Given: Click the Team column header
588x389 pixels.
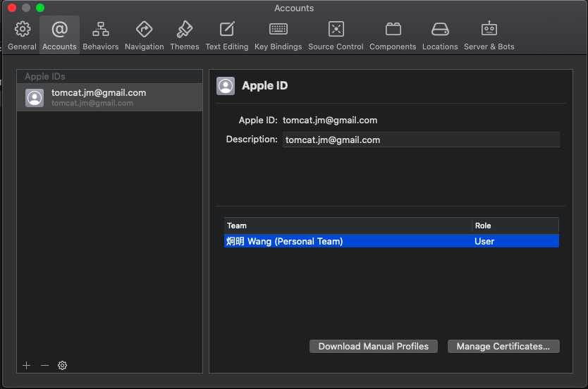Looking at the screenshot, I should [x=348, y=226].
